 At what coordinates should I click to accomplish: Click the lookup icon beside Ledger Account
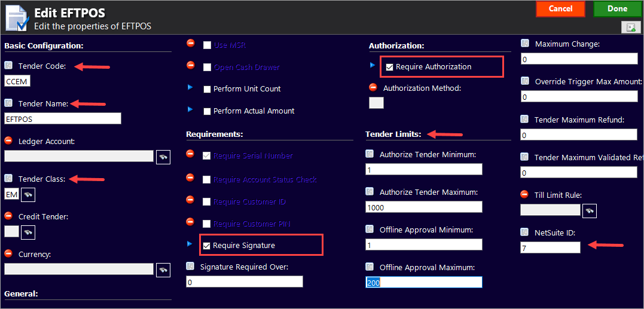click(x=162, y=157)
